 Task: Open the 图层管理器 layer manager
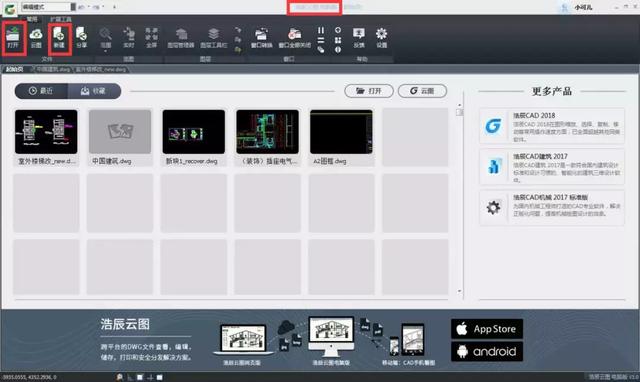[x=181, y=38]
